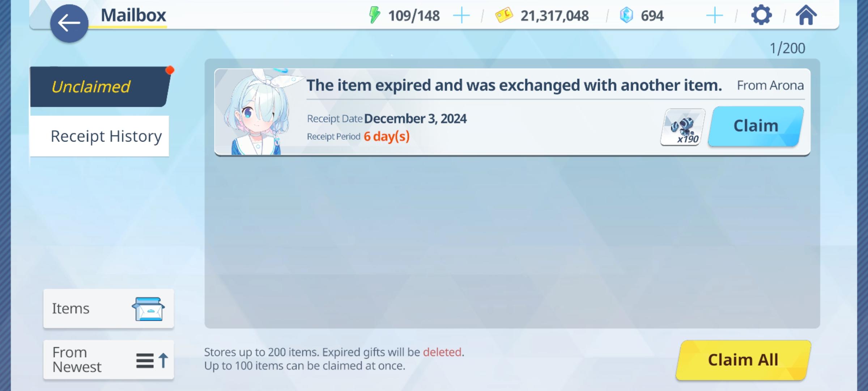
Task: Go back using the arrow button
Action: point(69,24)
